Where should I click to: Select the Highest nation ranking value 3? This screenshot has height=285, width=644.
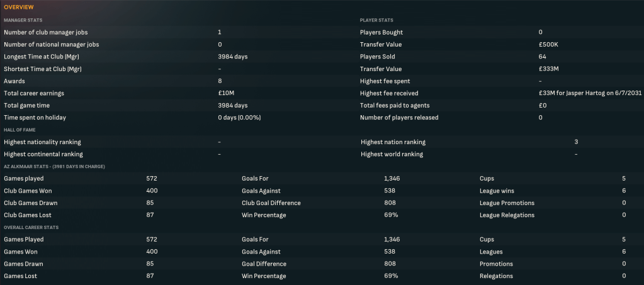[576, 142]
